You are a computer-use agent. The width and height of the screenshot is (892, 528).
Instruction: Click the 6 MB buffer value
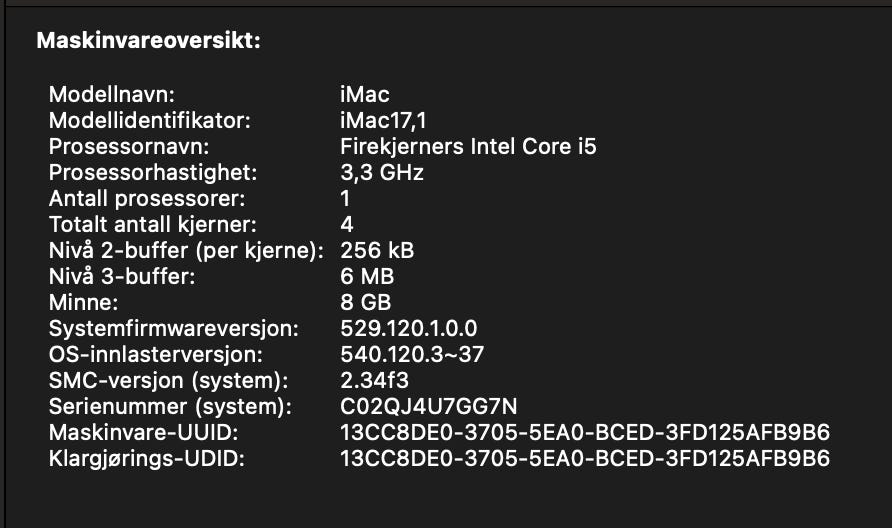coord(367,276)
